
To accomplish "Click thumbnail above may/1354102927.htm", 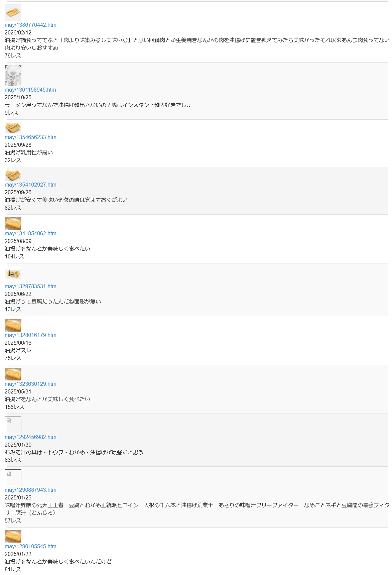I will (13, 175).
